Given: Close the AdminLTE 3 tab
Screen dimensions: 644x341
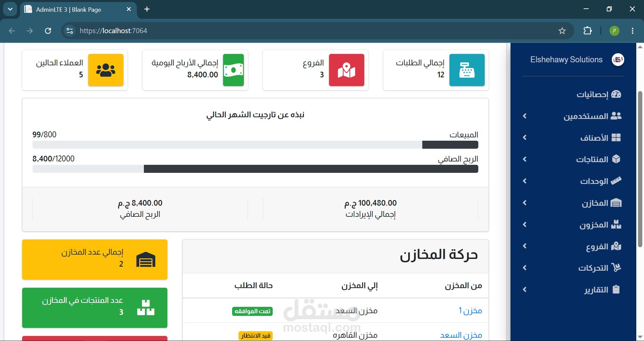Looking at the screenshot, I should tap(129, 9).
